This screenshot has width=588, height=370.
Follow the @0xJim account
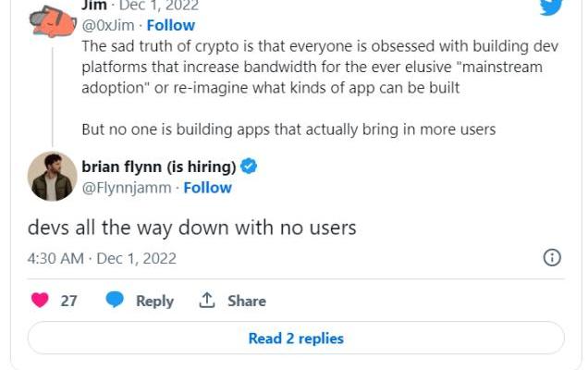click(x=171, y=26)
